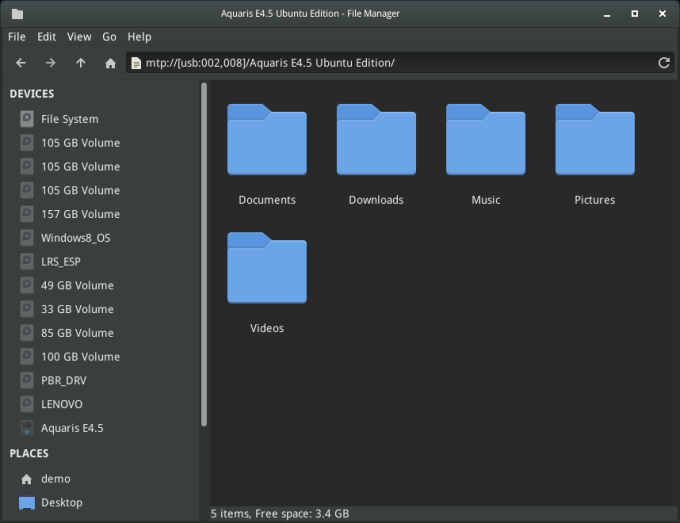Go to the home folder icon
680x523 pixels.
coord(110,63)
